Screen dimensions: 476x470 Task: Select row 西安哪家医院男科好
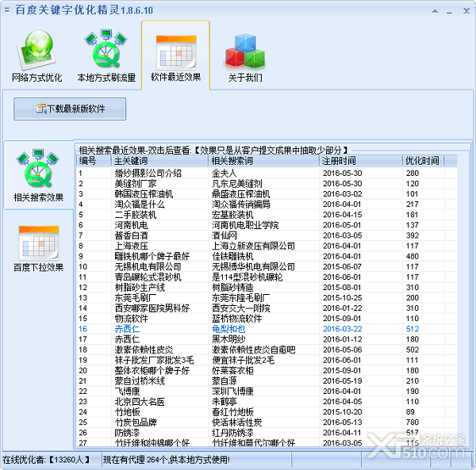point(267,308)
